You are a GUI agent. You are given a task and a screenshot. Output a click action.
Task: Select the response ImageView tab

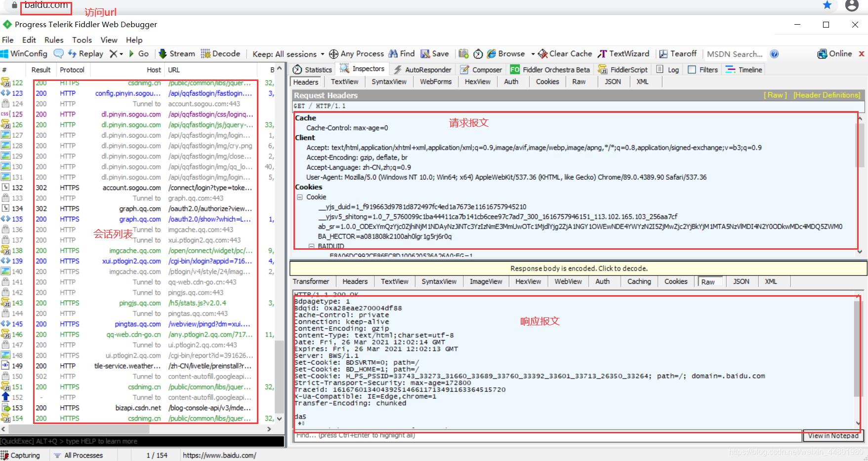(486, 281)
